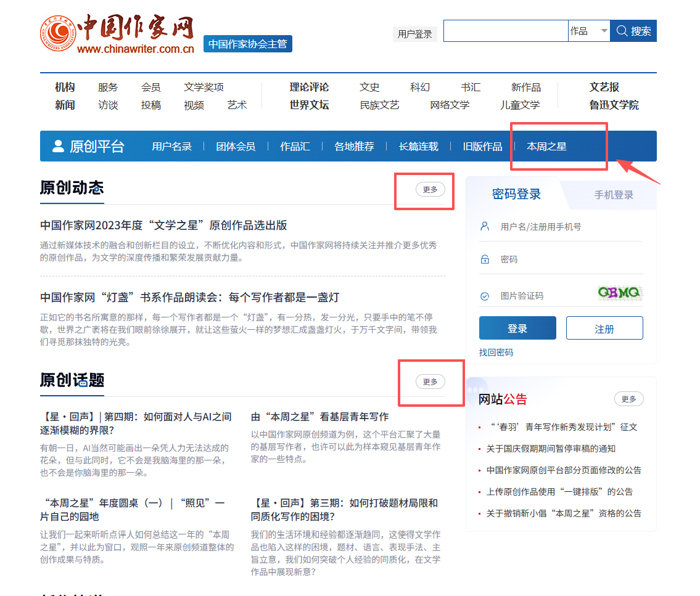Click the 注册 button
This screenshot has width=700, height=596.
604,329
